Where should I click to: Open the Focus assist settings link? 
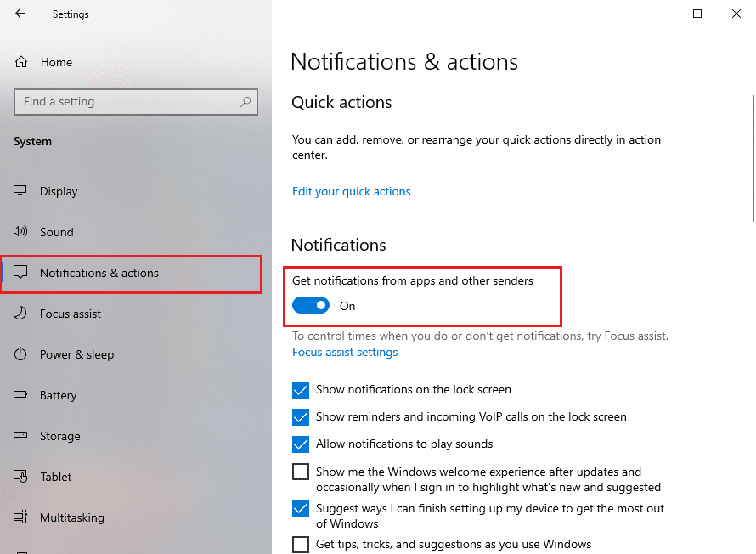(x=345, y=352)
